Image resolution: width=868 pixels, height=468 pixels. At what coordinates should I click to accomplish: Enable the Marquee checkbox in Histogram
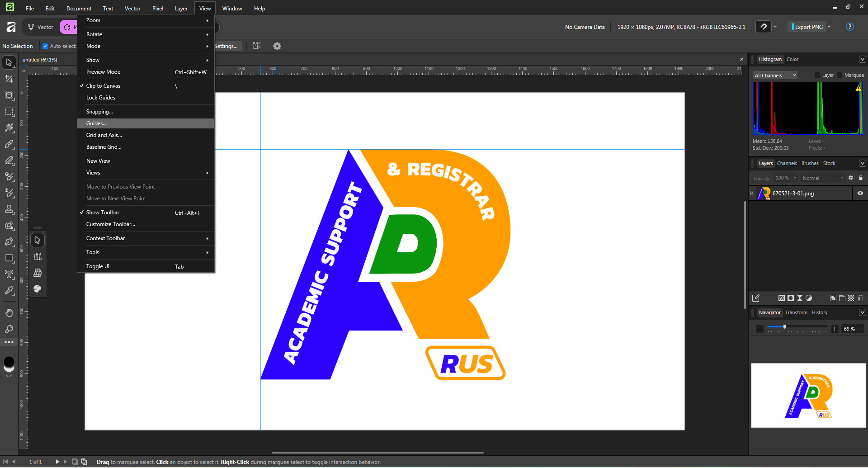840,76
